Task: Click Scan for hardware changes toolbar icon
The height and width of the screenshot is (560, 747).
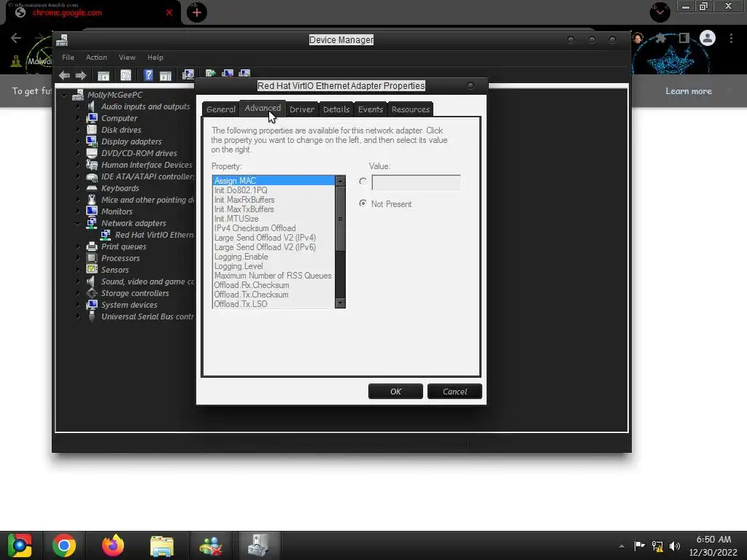Action: [x=188, y=75]
